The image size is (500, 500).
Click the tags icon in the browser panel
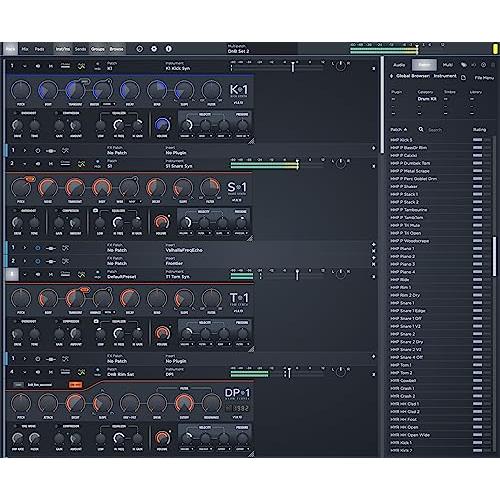point(464,65)
